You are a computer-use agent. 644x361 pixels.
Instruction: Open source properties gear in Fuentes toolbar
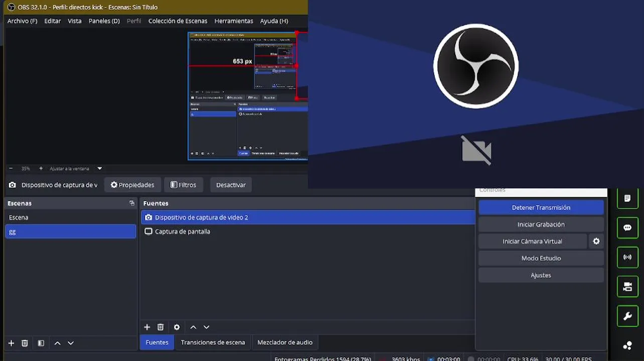(177, 327)
